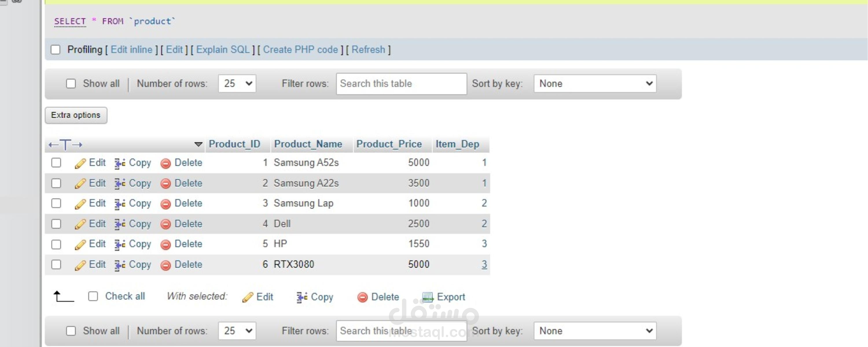Click Export icon in With selected bar
This screenshot has width=868, height=347.
coord(428,297)
